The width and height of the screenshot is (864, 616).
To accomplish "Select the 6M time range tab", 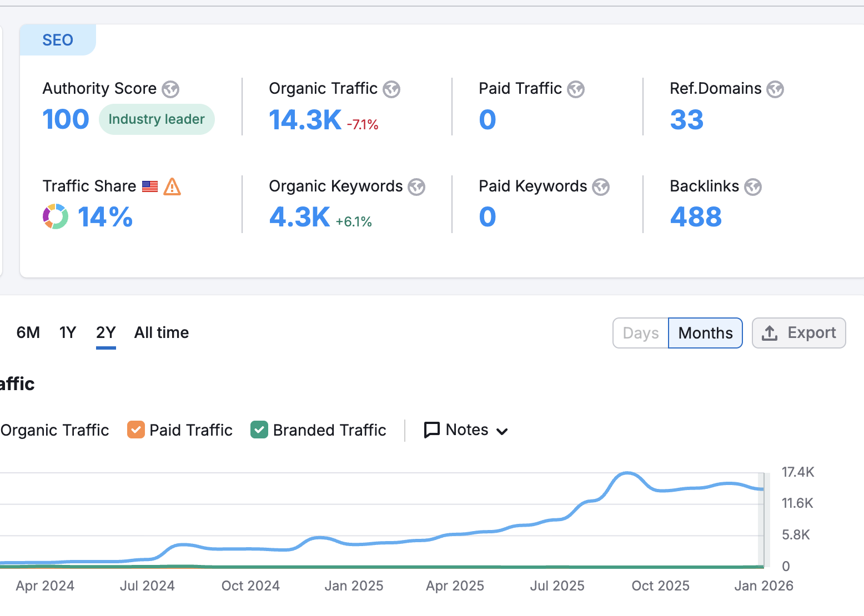I will [28, 333].
